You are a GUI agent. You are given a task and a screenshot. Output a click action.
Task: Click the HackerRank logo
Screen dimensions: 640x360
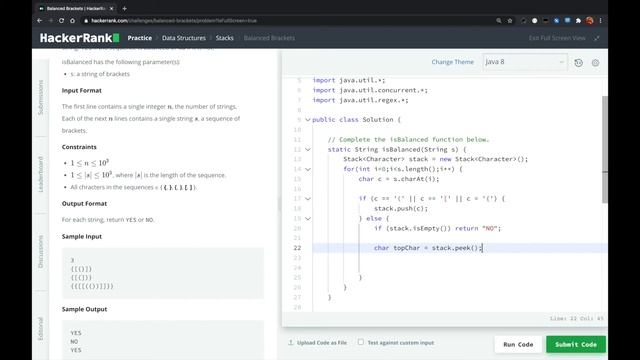[x=80, y=38]
